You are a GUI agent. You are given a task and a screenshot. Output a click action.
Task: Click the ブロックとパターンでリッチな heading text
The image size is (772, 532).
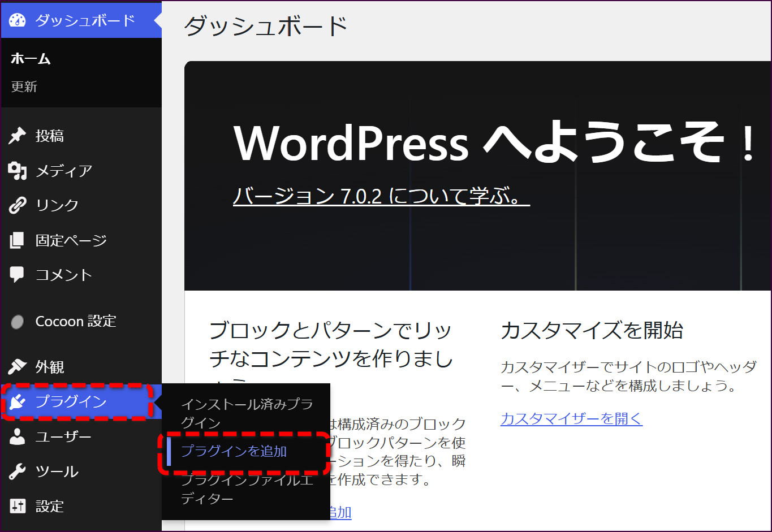click(331, 344)
